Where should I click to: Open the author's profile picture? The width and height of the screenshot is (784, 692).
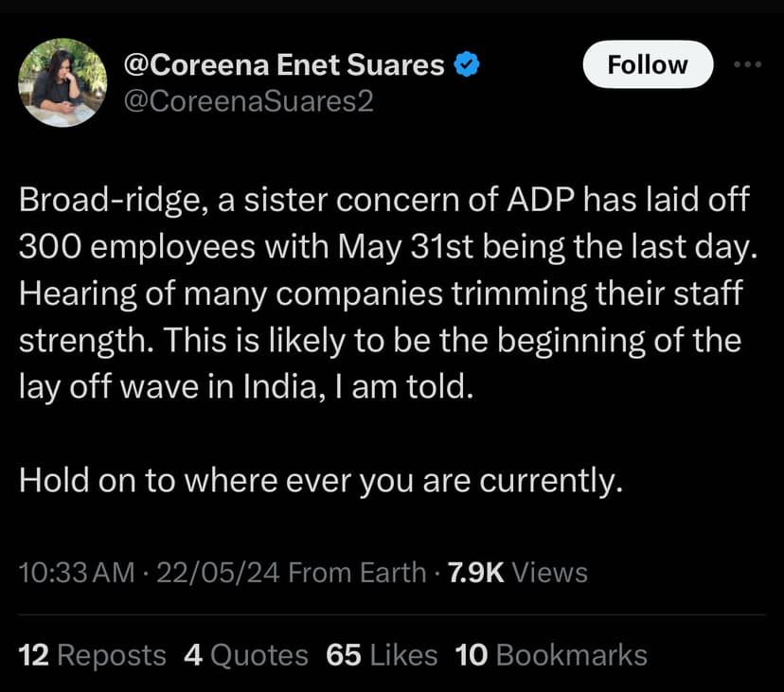pos(62,81)
